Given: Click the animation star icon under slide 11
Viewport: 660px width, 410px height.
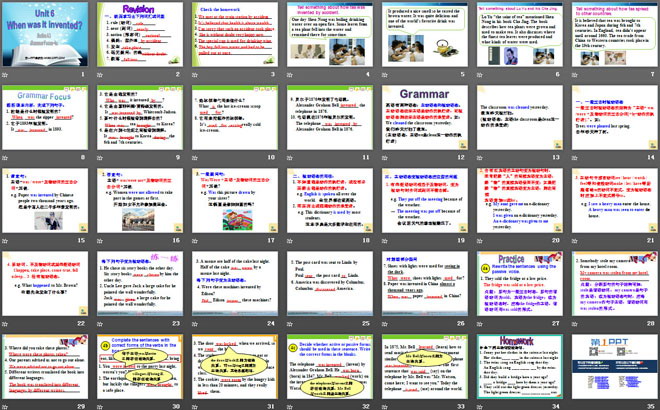Looking at the screenshot, I should click(290, 158).
